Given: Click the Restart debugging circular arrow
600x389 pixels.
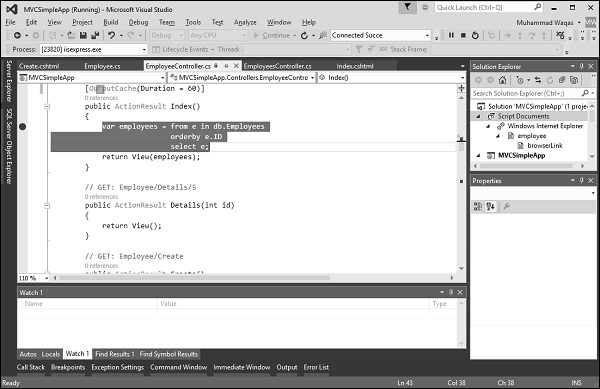Looking at the screenshot, I should coord(475,36).
